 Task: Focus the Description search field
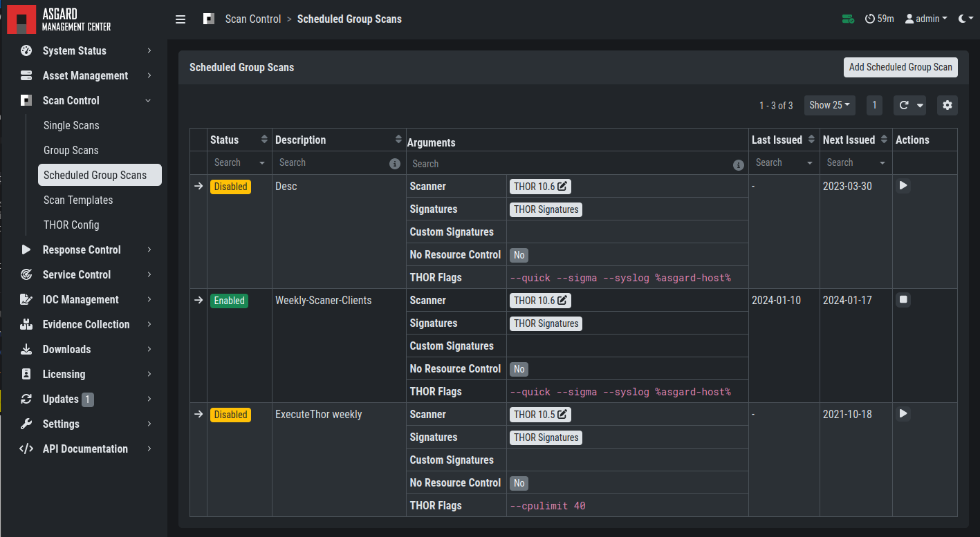pos(331,162)
